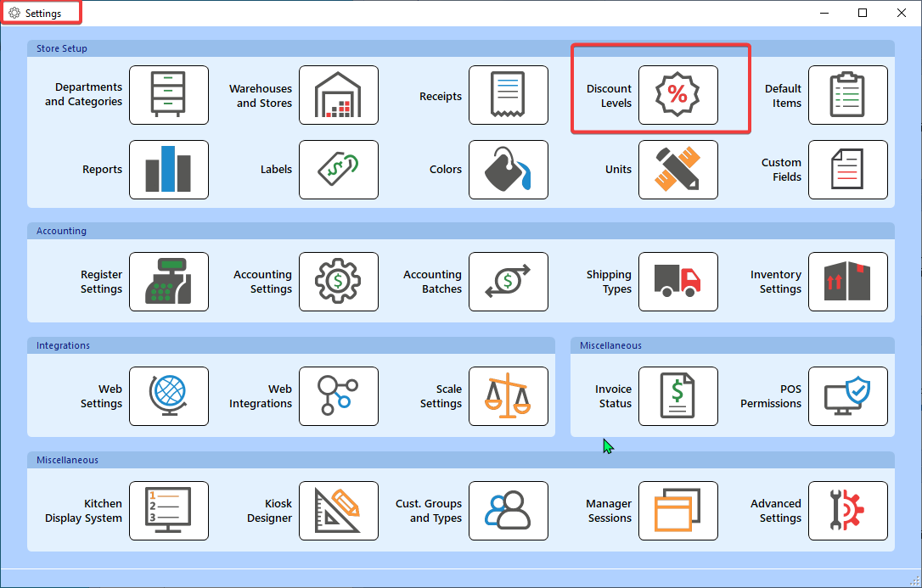The height and width of the screenshot is (588, 922).
Task: Open Web Settings globe icon
Action: click(168, 396)
